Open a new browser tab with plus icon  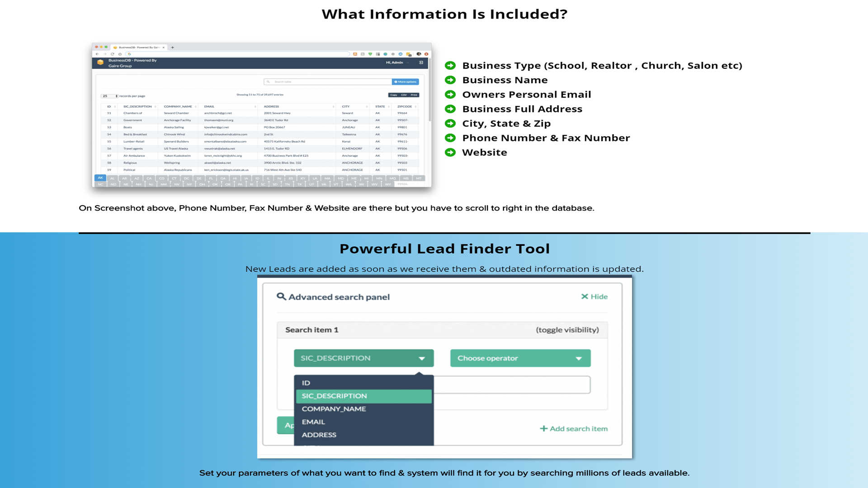point(173,47)
